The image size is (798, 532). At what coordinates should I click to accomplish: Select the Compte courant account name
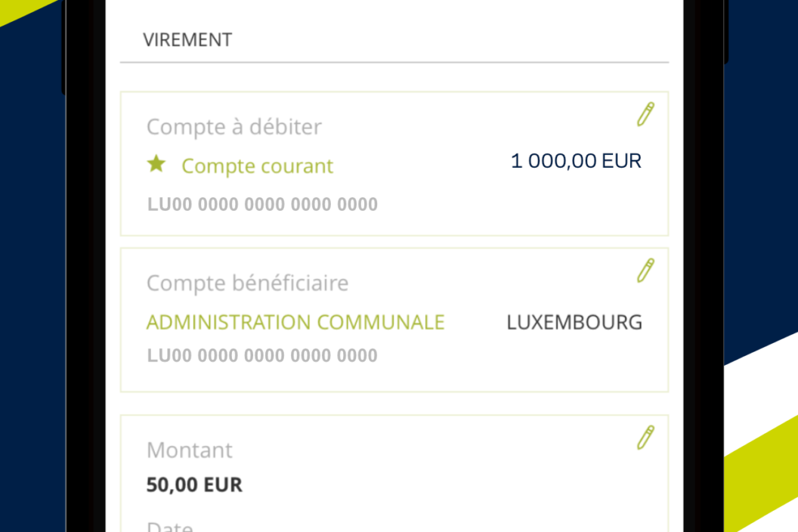coord(257,166)
